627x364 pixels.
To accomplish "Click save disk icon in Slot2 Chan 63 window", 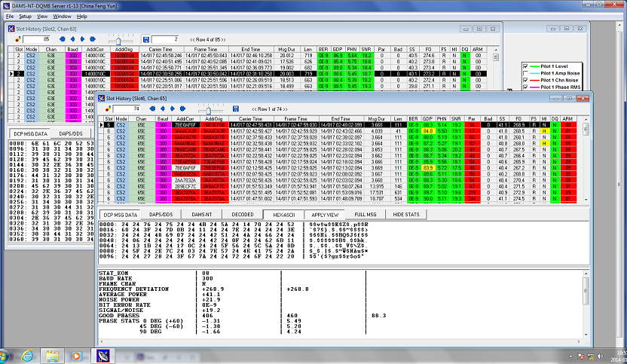I will click(146, 39).
